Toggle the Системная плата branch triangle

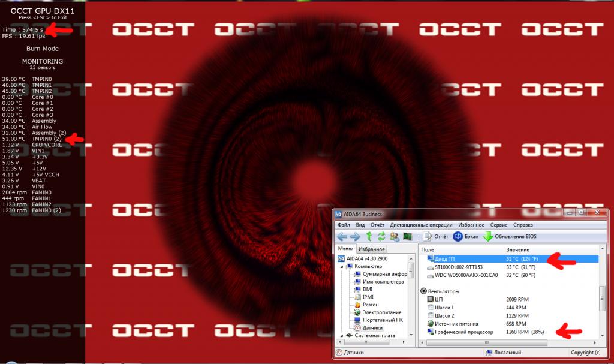pos(341,336)
